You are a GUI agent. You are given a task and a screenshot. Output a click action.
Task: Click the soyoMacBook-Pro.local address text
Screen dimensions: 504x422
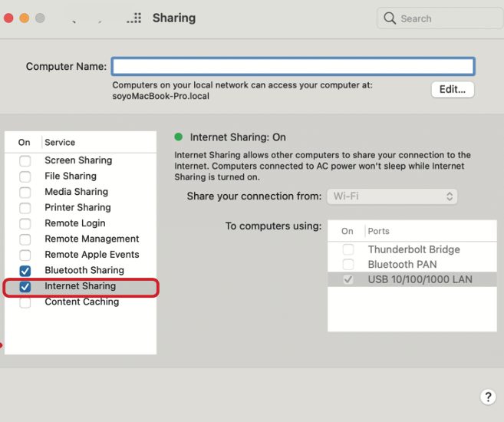[161, 96]
